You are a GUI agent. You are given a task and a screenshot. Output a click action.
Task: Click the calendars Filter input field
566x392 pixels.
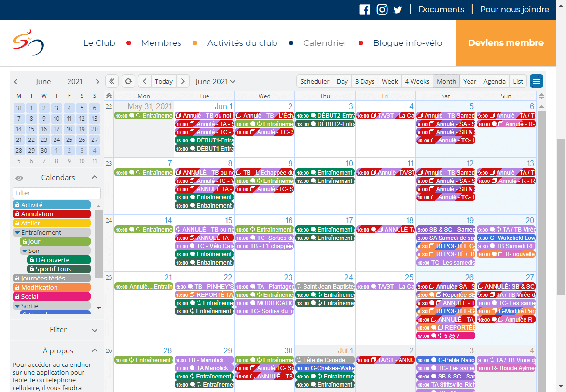coord(56,193)
